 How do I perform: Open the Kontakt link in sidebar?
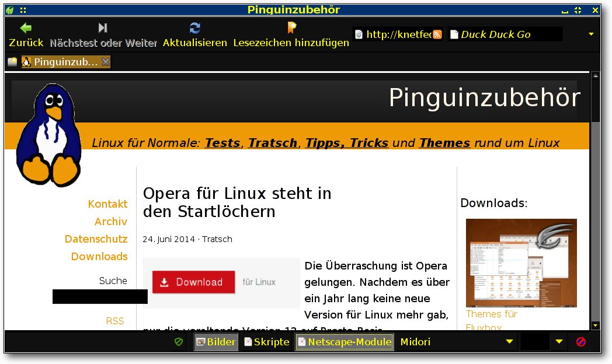coord(107,204)
